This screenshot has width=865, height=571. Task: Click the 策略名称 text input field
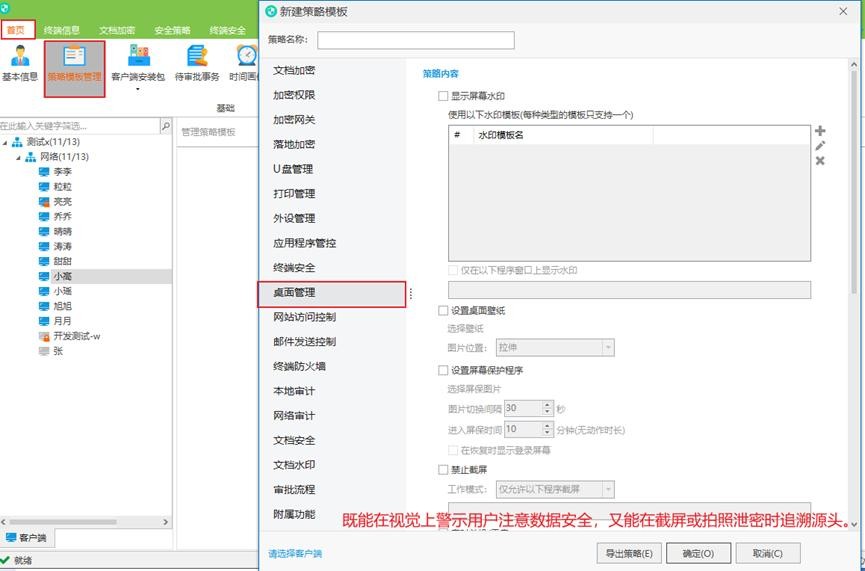point(415,40)
